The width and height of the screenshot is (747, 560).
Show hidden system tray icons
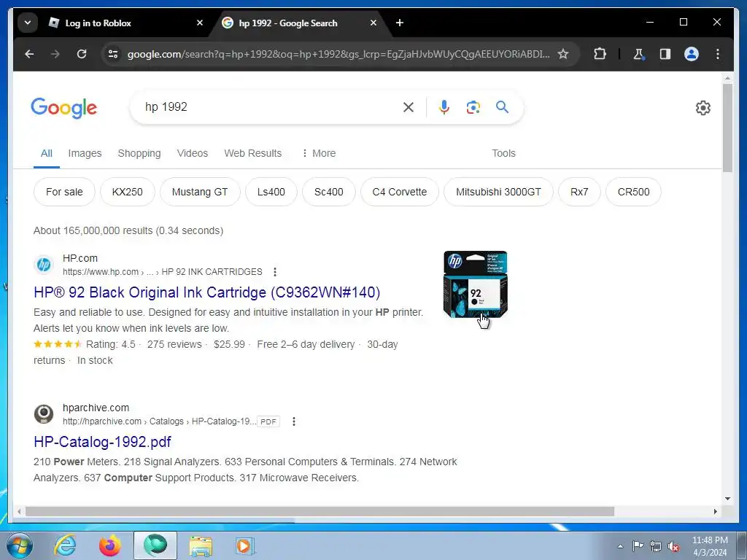(620, 547)
